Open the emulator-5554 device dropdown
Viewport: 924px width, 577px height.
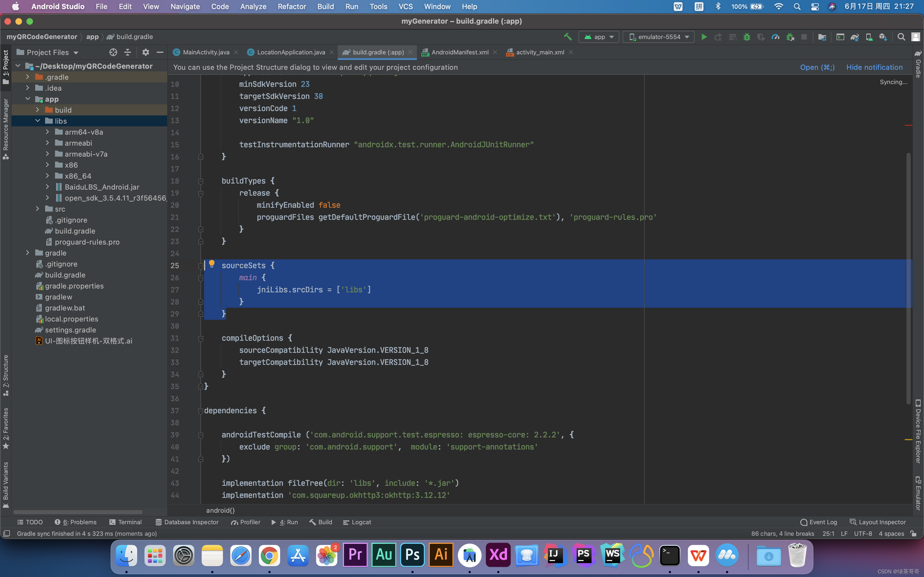(x=659, y=37)
